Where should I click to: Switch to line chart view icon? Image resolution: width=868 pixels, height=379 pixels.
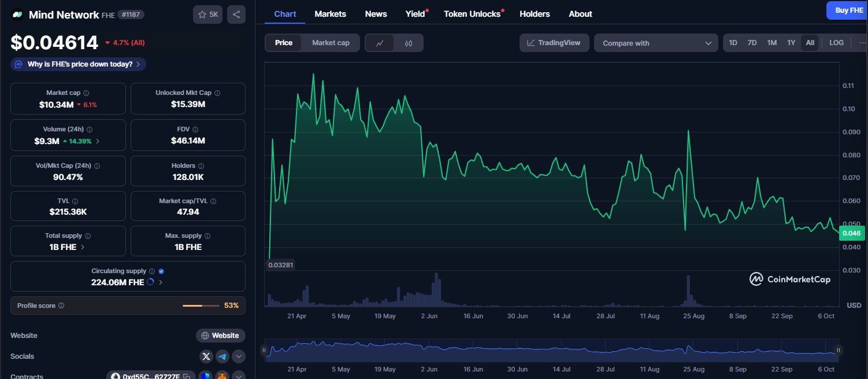coord(380,42)
